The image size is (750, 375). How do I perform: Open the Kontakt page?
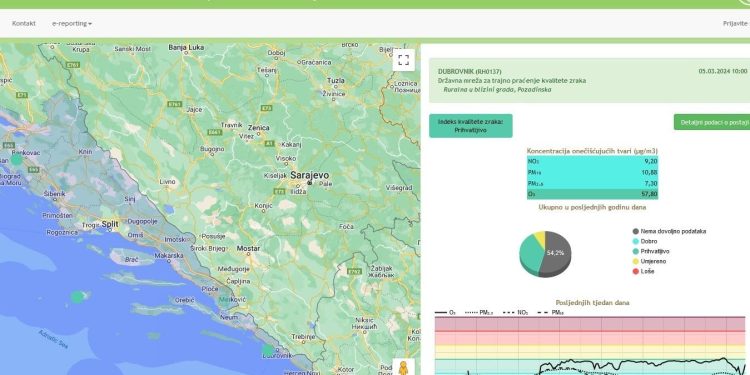(24, 23)
